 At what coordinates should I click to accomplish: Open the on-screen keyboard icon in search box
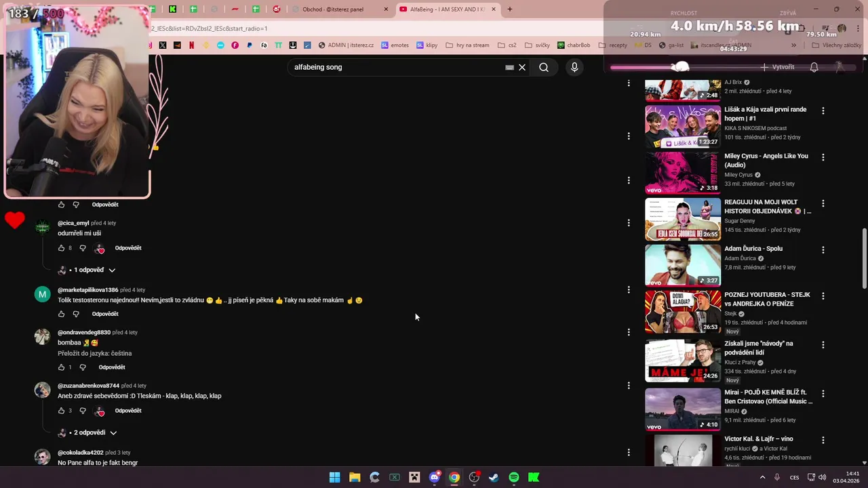click(x=509, y=67)
